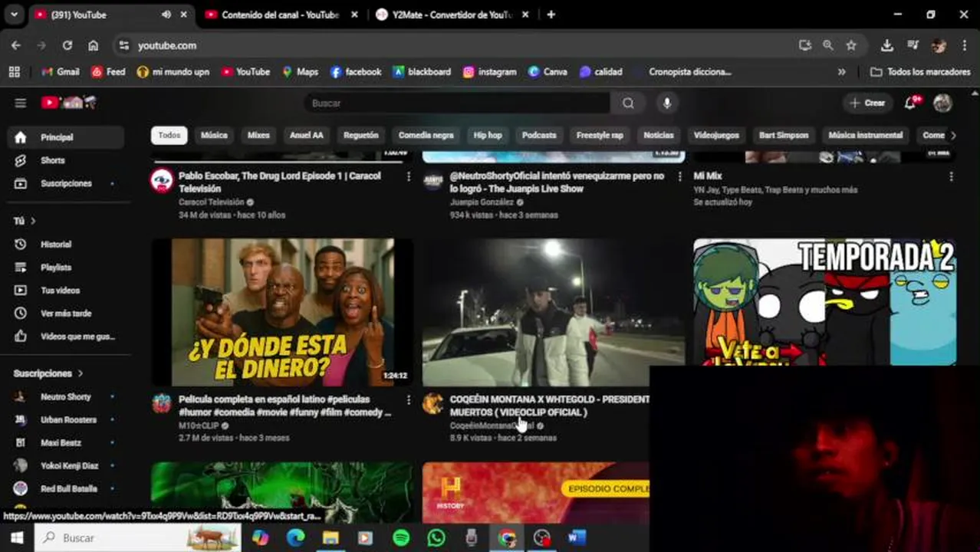Screen dimensions: 980x552
Task: Select the Todos filter chip
Action: pyautogui.click(x=169, y=135)
